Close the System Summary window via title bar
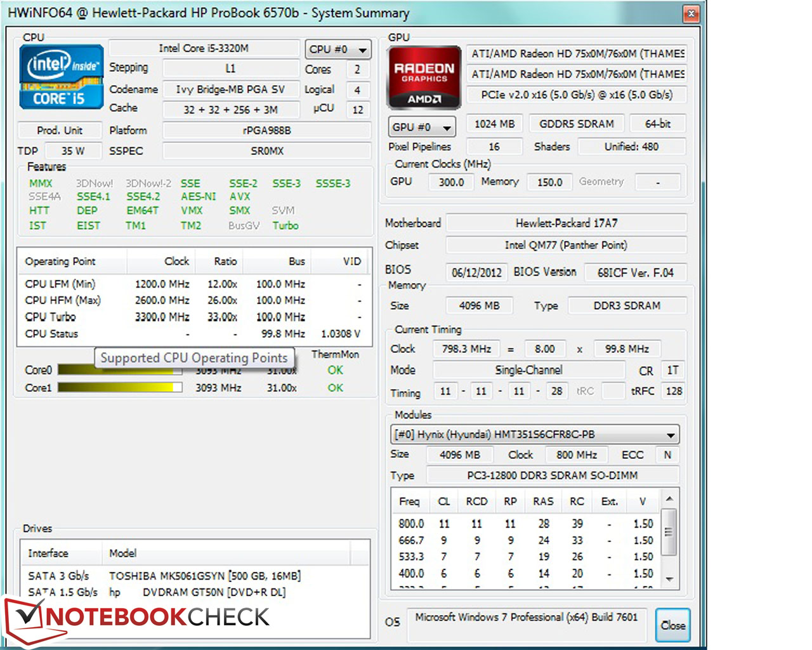Viewport: 812px width, 650px height. click(x=691, y=13)
